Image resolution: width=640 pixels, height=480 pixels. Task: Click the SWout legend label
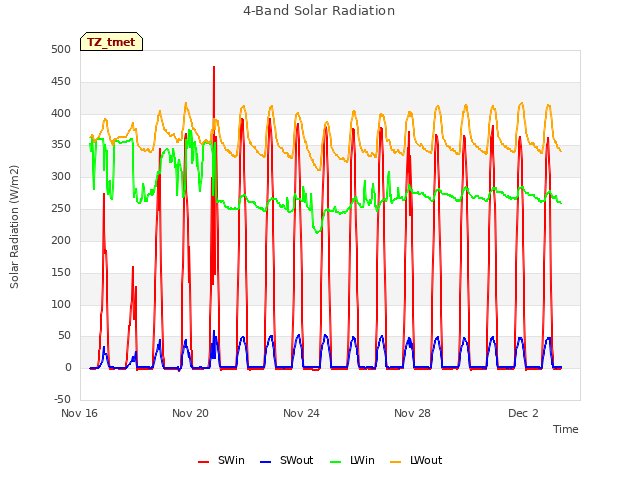coord(296,460)
